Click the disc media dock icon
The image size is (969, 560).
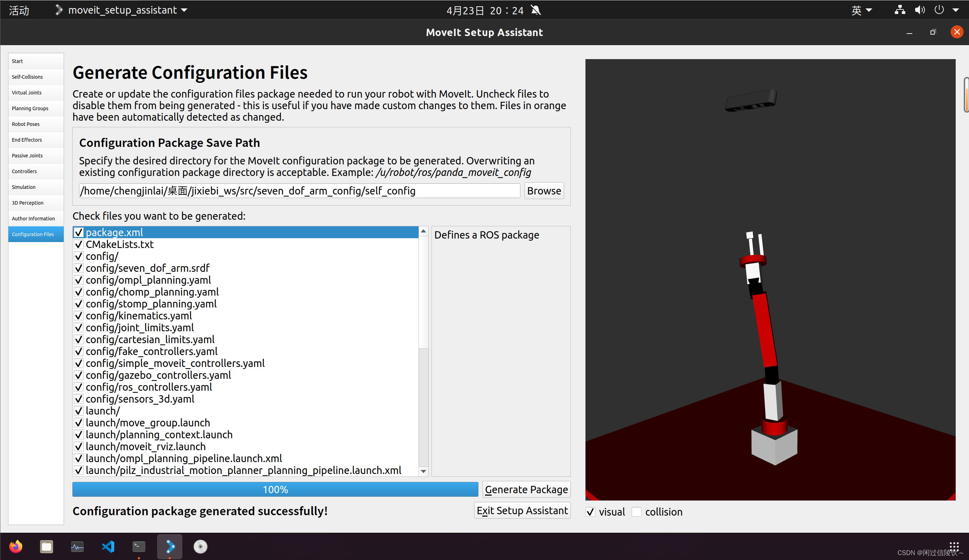click(200, 546)
